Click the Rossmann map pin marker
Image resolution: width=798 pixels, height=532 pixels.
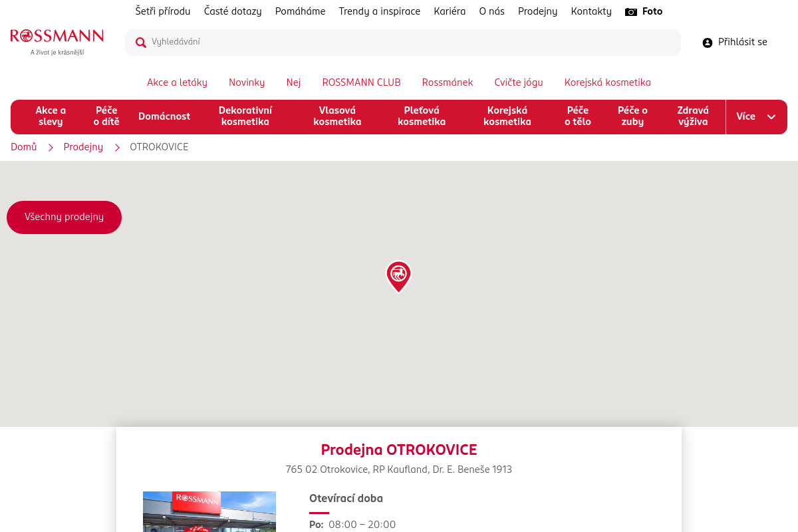pyautogui.click(x=398, y=277)
